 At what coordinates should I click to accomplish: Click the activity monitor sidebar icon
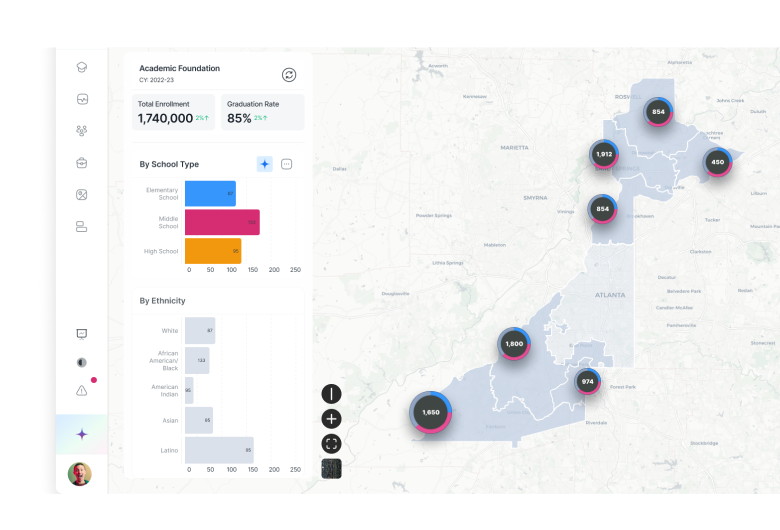81,99
